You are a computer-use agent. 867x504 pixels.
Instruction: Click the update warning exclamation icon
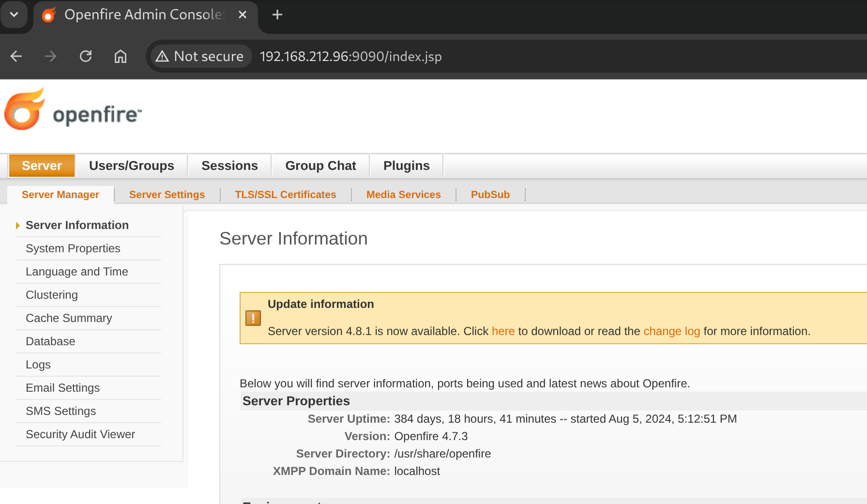[x=253, y=318]
